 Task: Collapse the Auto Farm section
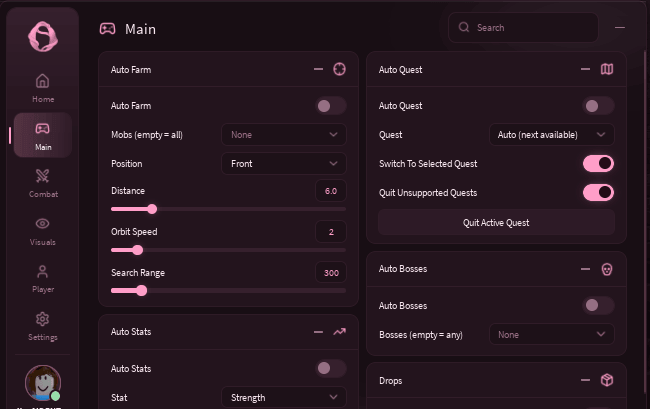(318, 69)
